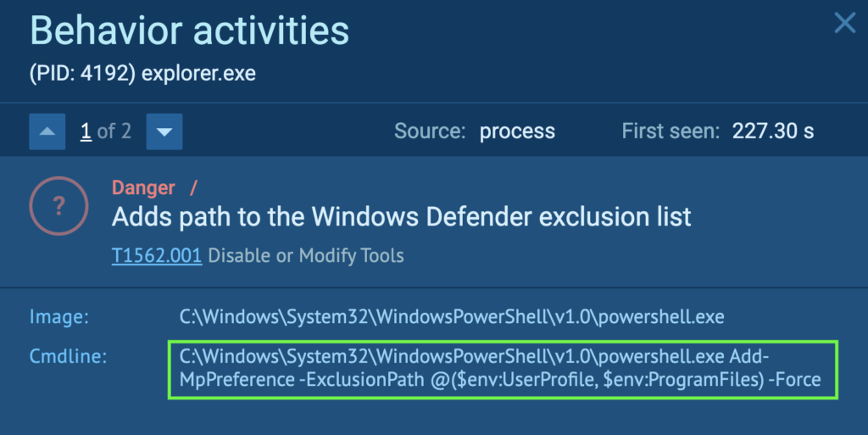Click the red Danger severity label
The height and width of the screenshot is (435, 868).
[143, 188]
